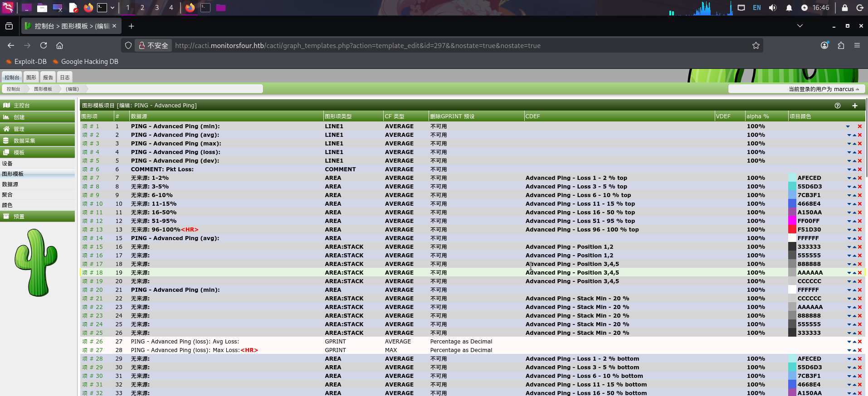Open the 项 # 13 item link
The image size is (868, 396).
pos(93,230)
